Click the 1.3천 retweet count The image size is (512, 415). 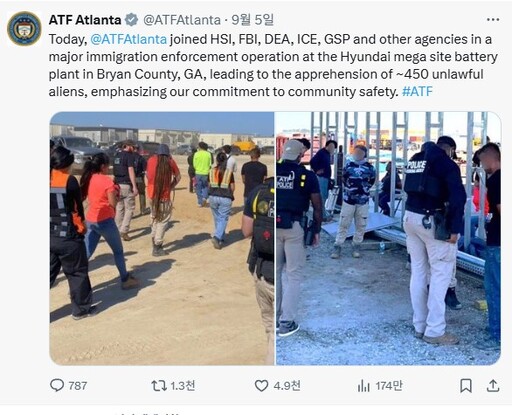(x=183, y=386)
